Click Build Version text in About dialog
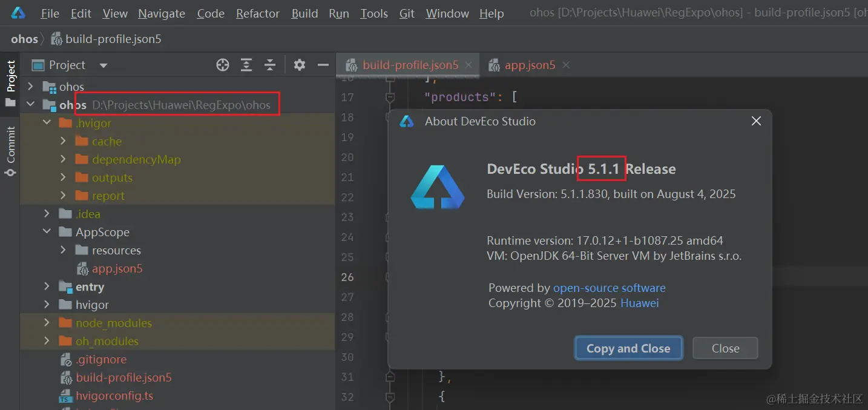Image resolution: width=868 pixels, height=410 pixels. pos(611,194)
